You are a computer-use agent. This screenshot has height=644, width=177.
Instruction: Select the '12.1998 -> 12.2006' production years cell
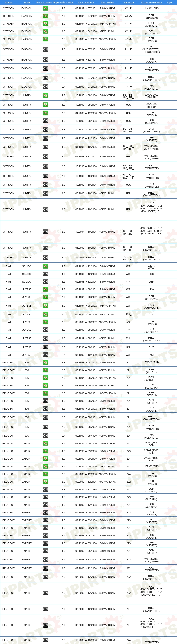(x=86, y=560)
